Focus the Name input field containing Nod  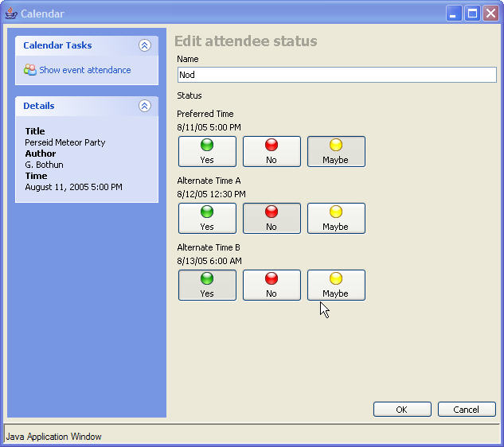pyautogui.click(x=337, y=75)
